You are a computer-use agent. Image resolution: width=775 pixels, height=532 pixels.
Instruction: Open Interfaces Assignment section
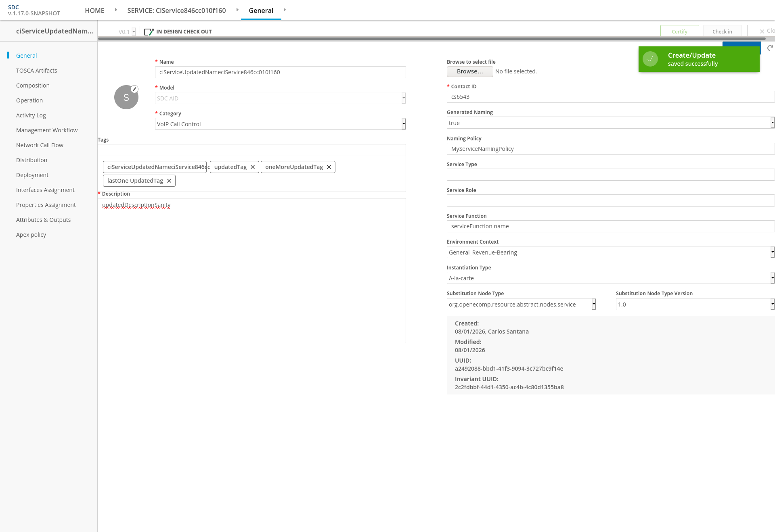pyautogui.click(x=45, y=190)
